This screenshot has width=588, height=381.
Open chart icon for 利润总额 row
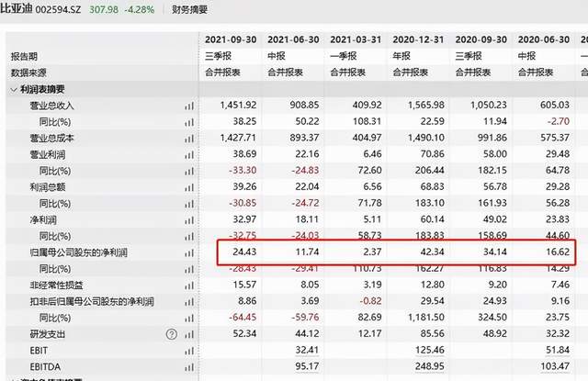click(189, 187)
